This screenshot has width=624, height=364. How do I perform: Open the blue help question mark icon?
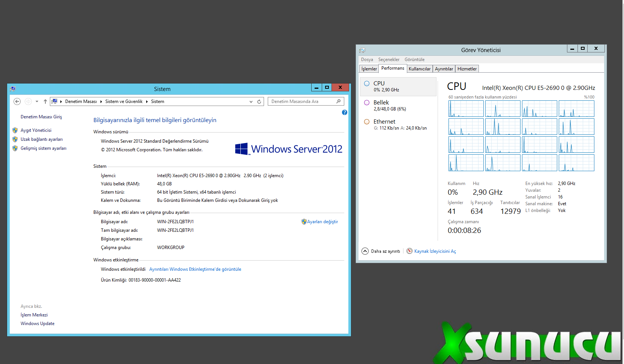click(345, 112)
